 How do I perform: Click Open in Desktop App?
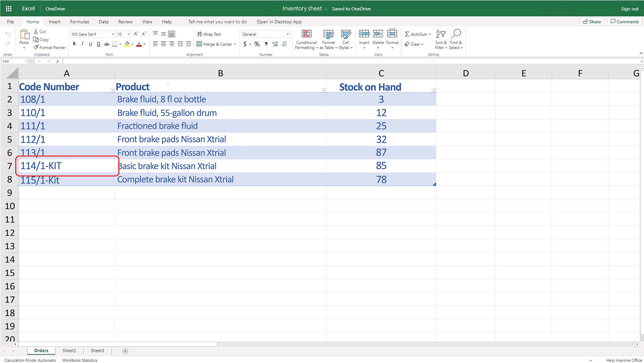pyautogui.click(x=279, y=22)
